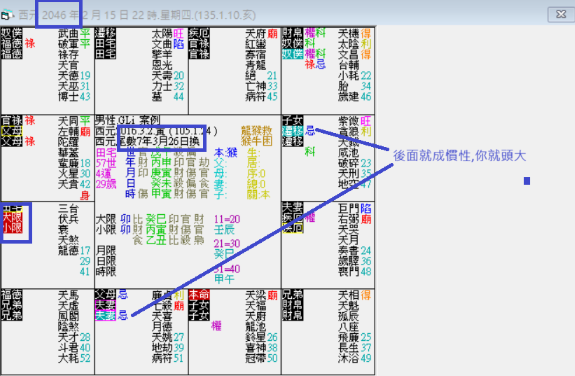Click the 天府 廟 star label
575x376 pixels.
[x=261, y=34]
